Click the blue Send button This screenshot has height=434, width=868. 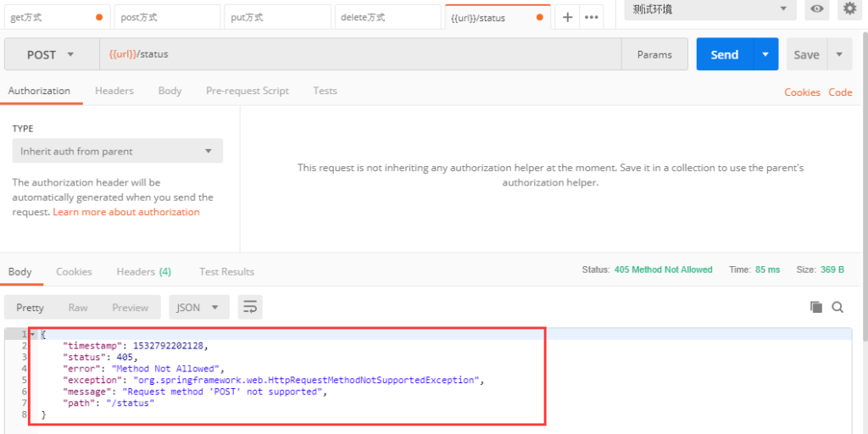(x=725, y=54)
